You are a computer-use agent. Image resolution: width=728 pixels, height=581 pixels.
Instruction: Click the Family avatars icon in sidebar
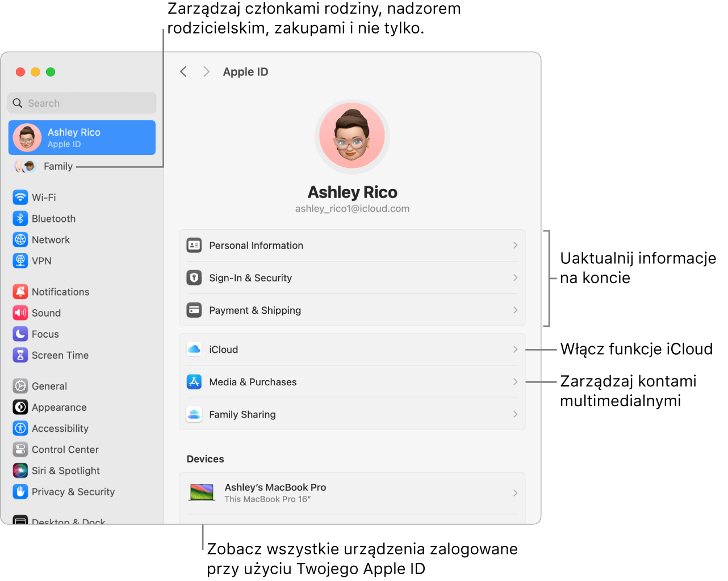tap(25, 166)
